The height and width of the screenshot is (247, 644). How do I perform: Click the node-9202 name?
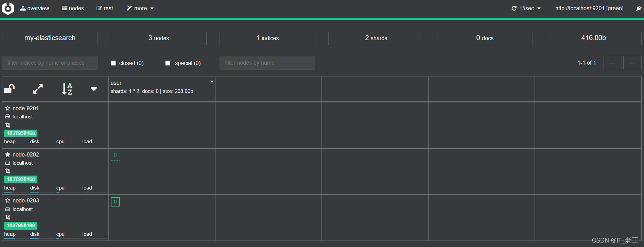pyautogui.click(x=26, y=154)
